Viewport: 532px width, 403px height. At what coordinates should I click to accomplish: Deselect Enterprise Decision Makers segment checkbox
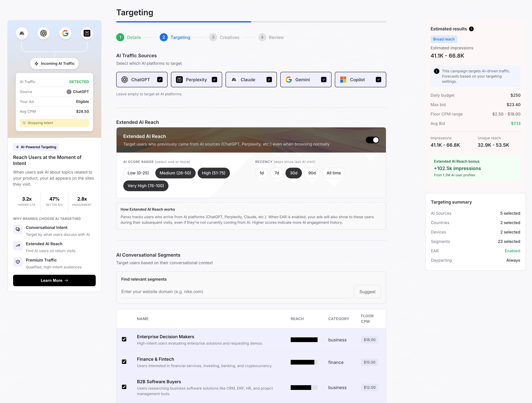point(124,339)
